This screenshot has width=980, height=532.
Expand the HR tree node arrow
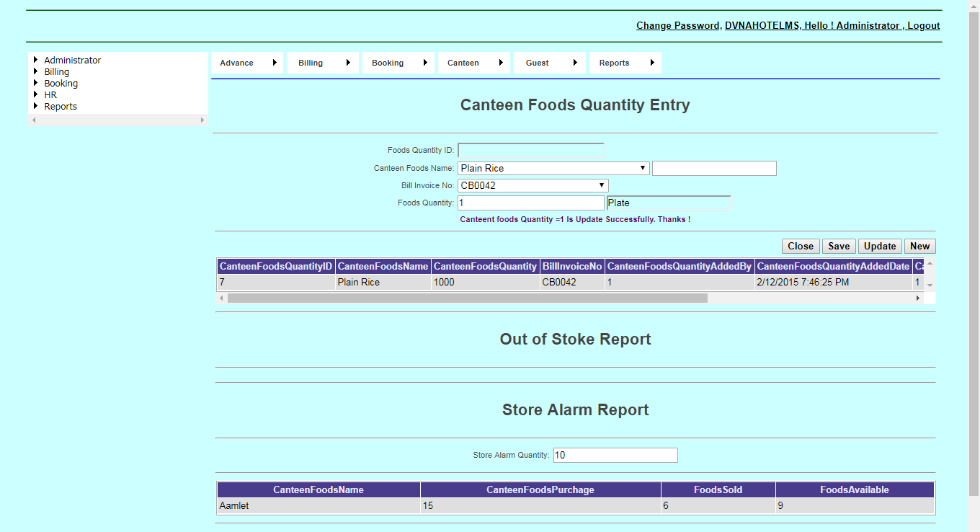pyautogui.click(x=35, y=95)
